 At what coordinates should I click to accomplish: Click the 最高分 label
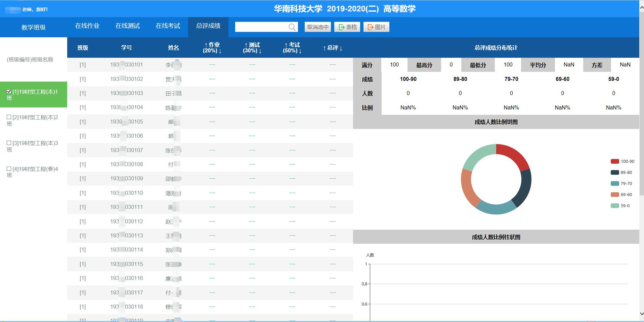424,65
